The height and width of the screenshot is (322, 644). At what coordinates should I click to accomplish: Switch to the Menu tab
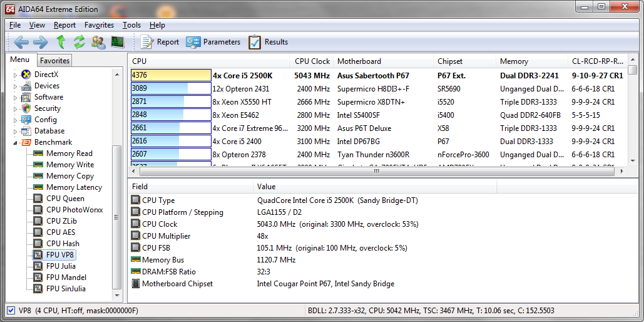click(20, 60)
